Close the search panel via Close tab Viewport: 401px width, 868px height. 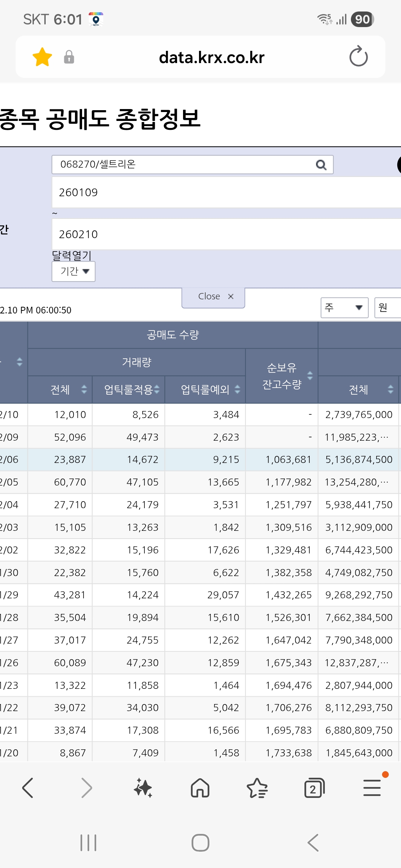tap(213, 297)
